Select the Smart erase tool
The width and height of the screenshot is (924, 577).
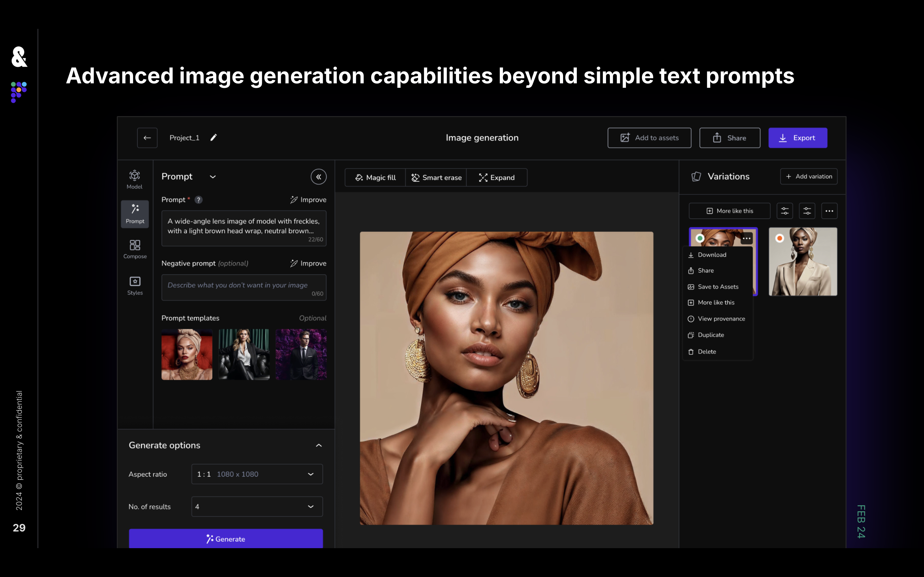436,178
